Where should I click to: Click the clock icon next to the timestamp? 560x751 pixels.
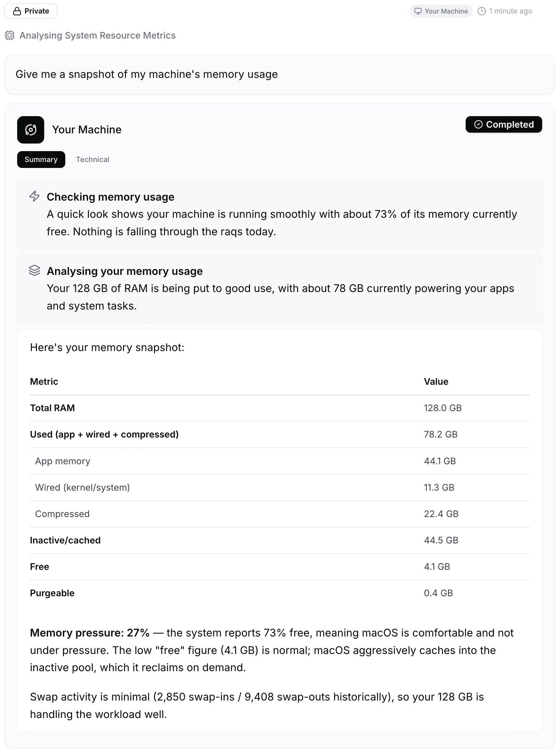[482, 11]
